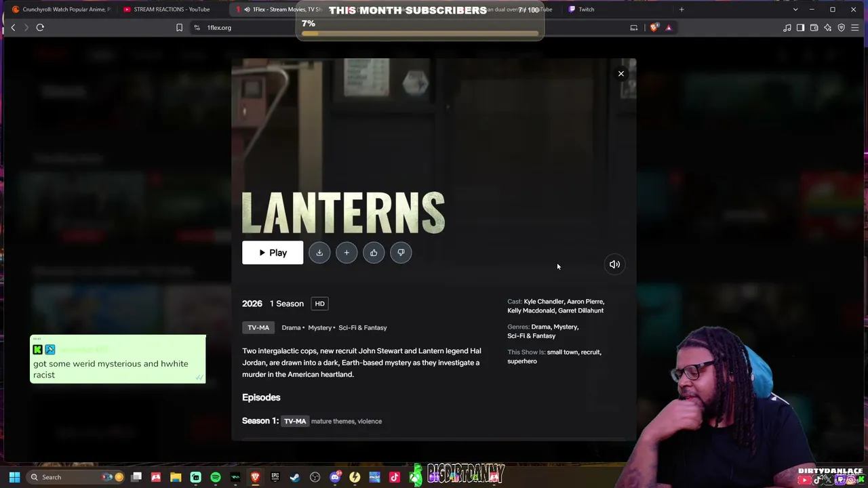Open the 'small town' tag link
868x488 pixels.
click(563, 352)
